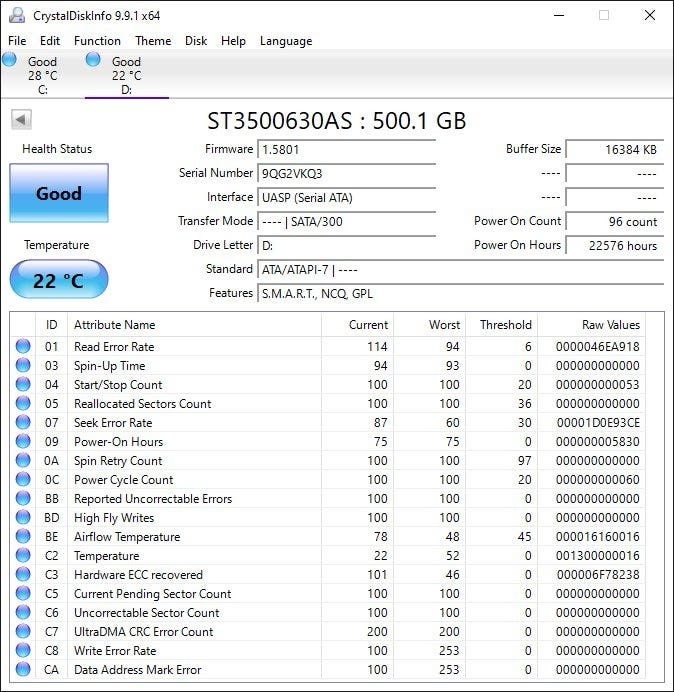Viewport: 674px width, 692px height.
Task: Click the ID column header
Action: [51, 325]
